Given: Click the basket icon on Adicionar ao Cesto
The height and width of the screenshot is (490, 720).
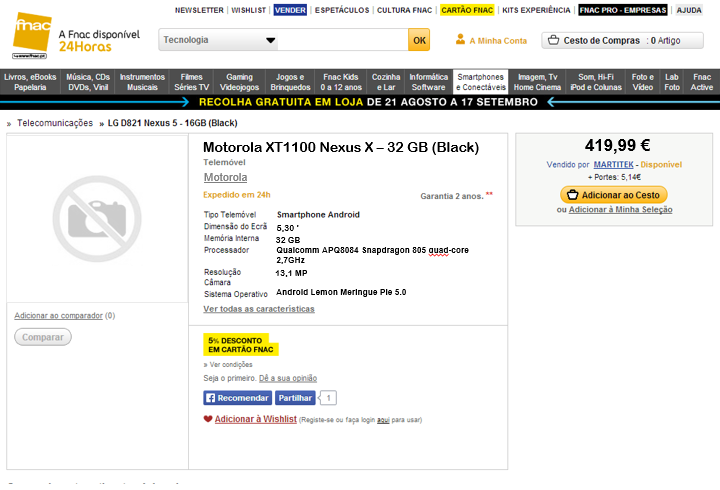Looking at the screenshot, I should (572, 195).
